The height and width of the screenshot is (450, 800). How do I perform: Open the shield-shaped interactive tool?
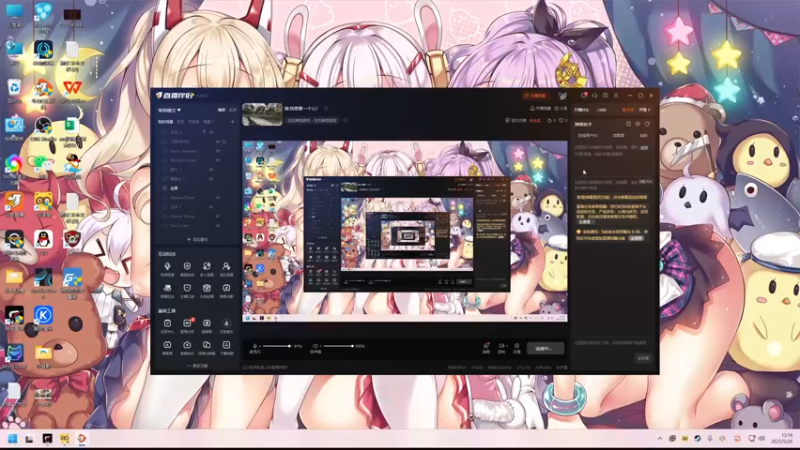(187, 290)
